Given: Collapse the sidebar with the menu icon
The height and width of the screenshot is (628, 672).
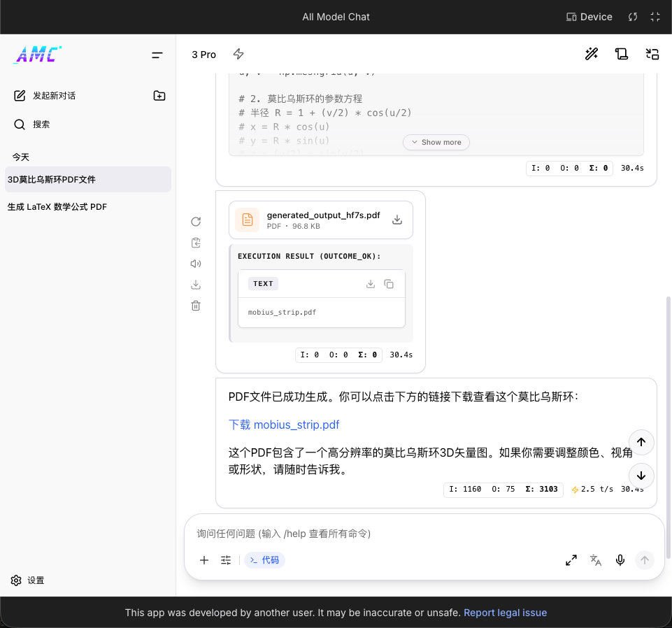Looking at the screenshot, I should 157,55.
